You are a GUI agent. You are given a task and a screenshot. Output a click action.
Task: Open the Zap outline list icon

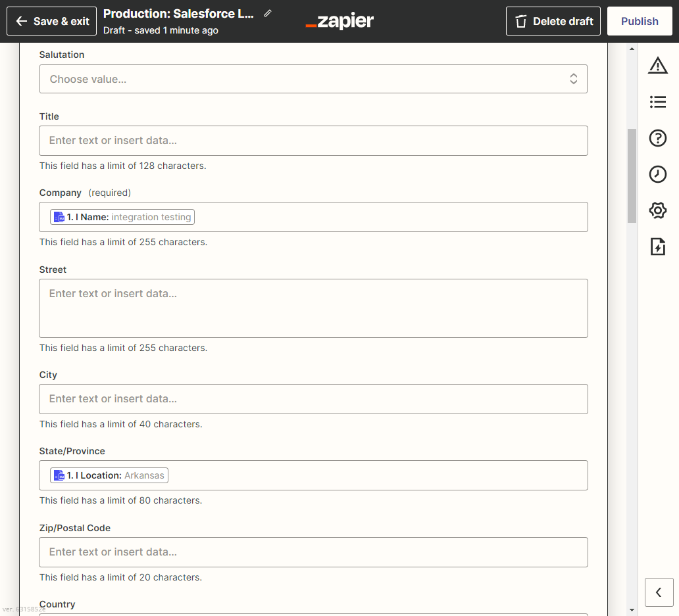coord(657,102)
